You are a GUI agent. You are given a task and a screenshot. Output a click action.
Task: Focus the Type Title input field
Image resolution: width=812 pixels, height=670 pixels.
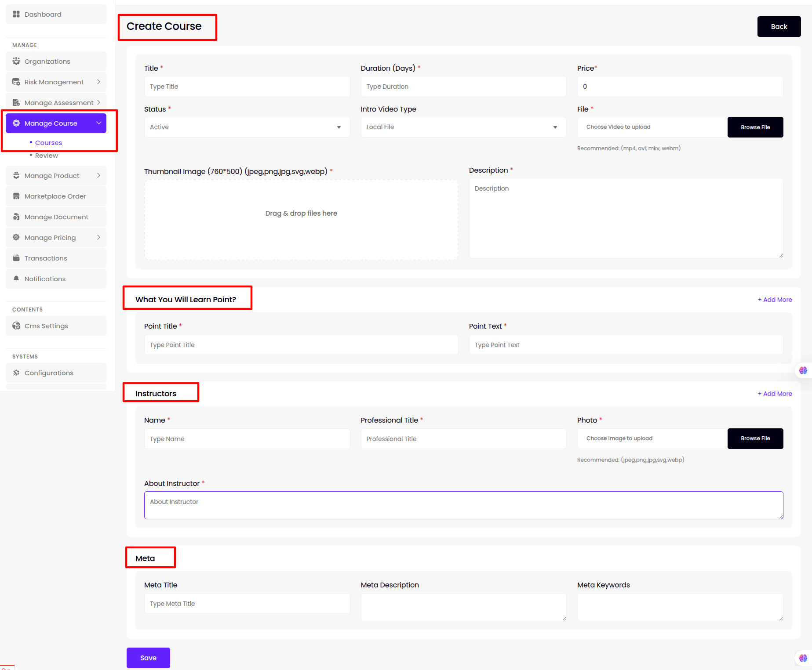pos(247,87)
